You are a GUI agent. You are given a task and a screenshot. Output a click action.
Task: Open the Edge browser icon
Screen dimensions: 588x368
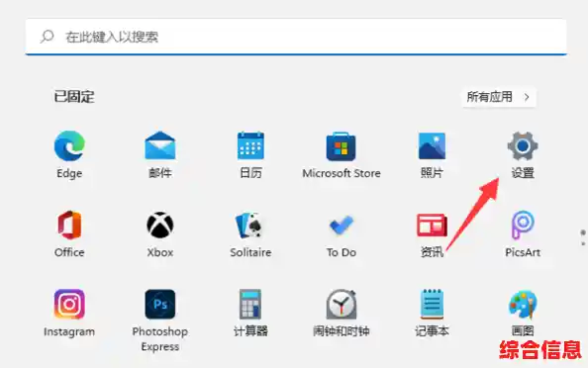click(69, 146)
